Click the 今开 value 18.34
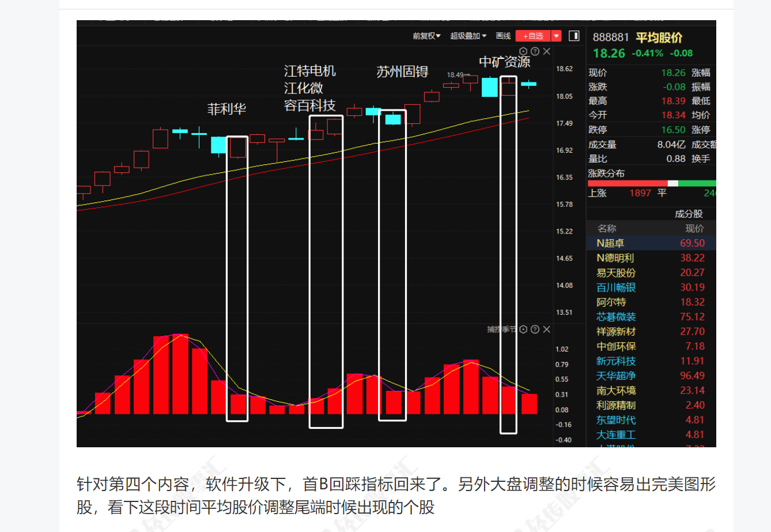 click(x=673, y=115)
